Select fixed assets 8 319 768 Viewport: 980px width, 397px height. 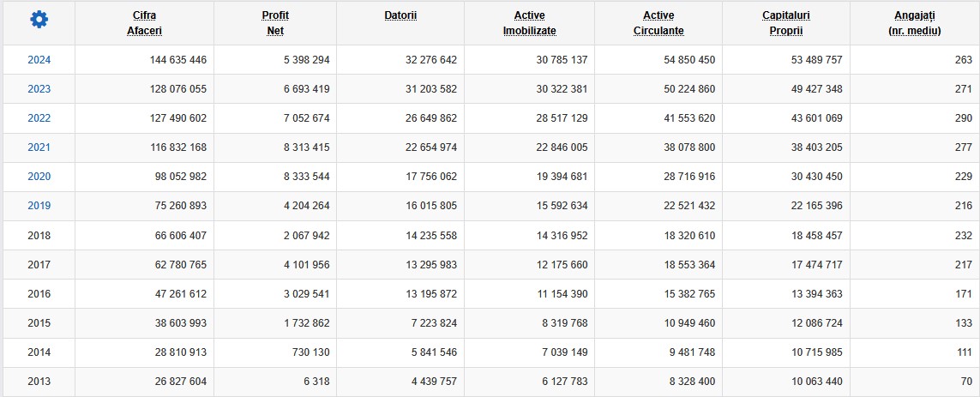pos(564,323)
